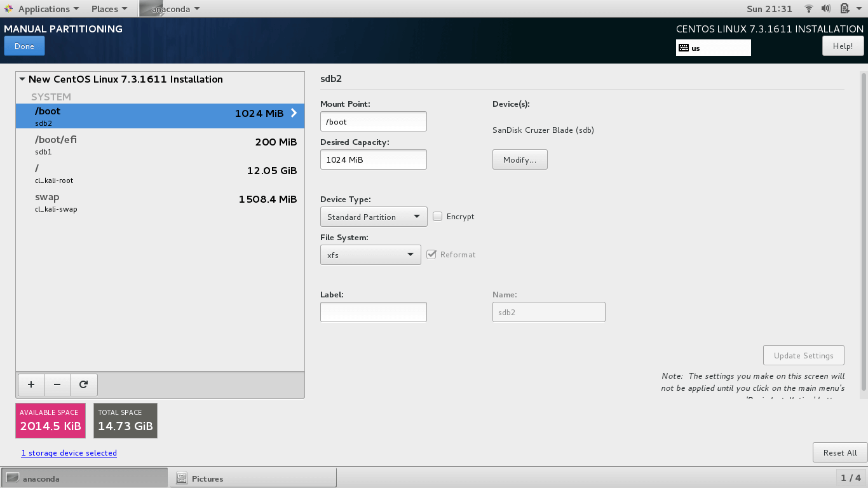Viewport: 868px width, 488px height.
Task: Click the reload storage configuration button
Action: tap(84, 384)
